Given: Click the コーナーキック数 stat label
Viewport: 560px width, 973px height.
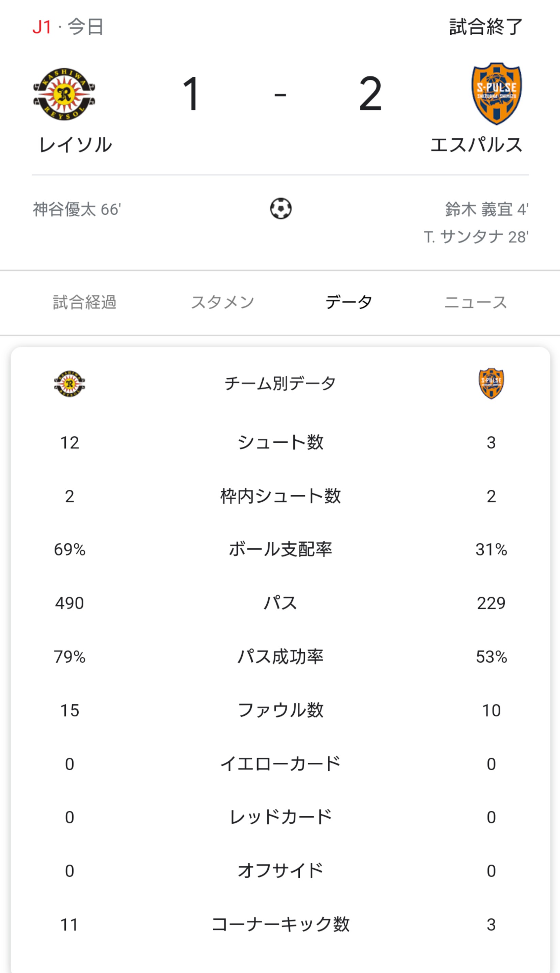Looking at the screenshot, I should (x=280, y=925).
